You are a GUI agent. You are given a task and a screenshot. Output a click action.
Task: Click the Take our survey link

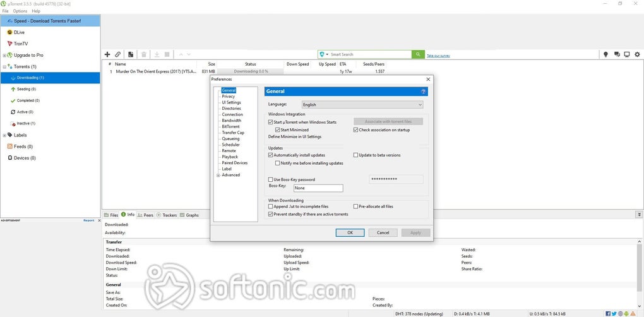click(438, 56)
